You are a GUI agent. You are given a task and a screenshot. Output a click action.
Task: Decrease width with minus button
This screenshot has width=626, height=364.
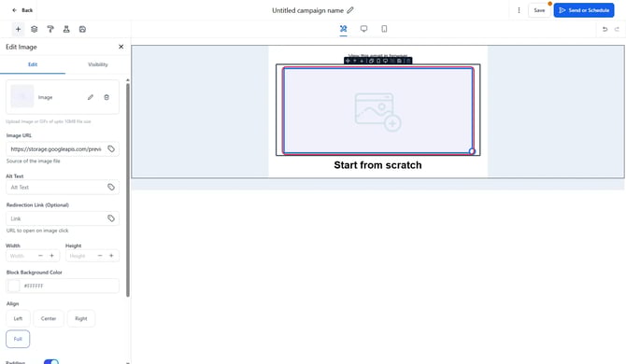point(40,256)
